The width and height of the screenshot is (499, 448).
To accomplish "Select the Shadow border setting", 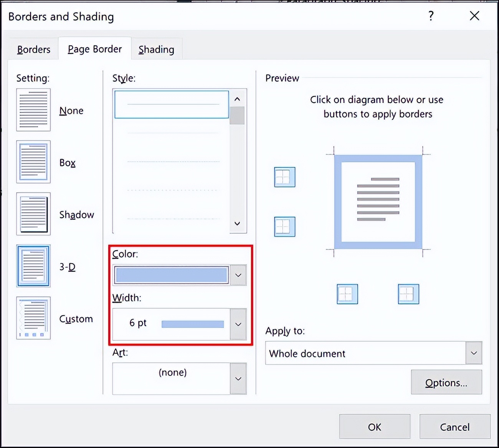I will click(x=33, y=214).
